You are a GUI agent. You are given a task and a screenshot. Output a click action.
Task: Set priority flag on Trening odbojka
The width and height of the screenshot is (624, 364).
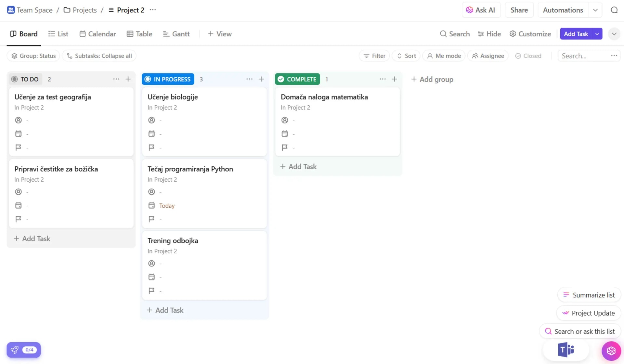[x=151, y=291]
